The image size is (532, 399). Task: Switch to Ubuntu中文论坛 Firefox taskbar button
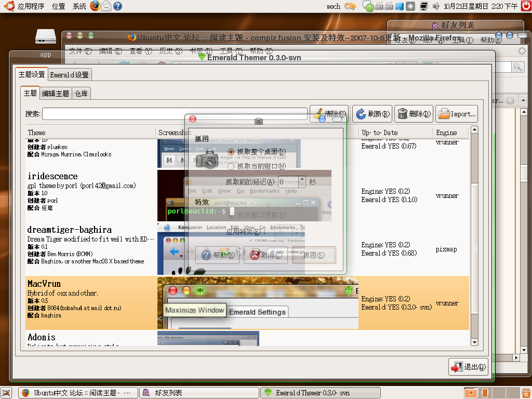pyautogui.click(x=78, y=393)
